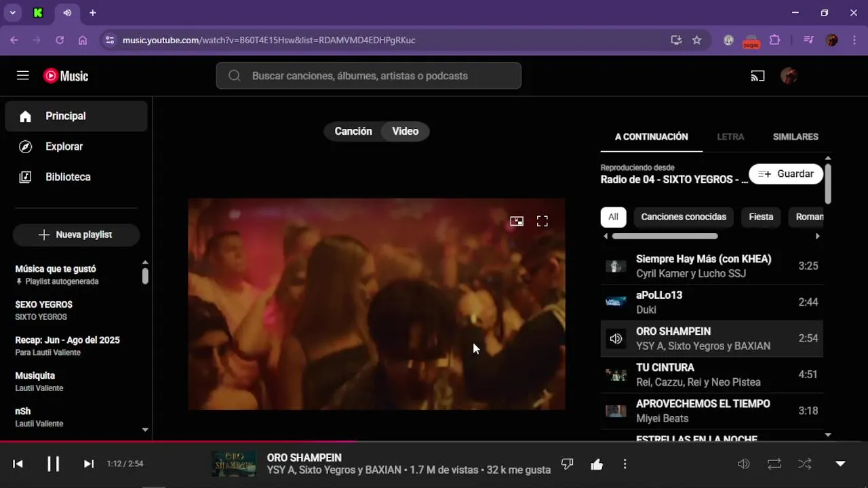Click Guardar to save the queue

click(x=786, y=174)
